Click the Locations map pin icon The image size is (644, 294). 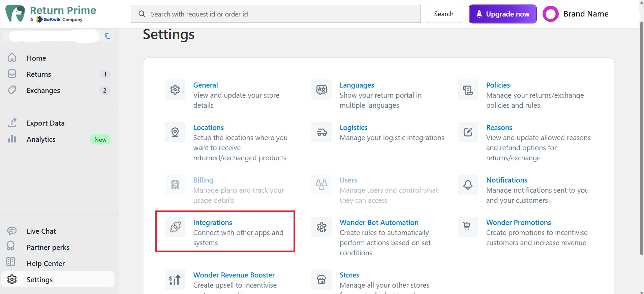tap(175, 132)
